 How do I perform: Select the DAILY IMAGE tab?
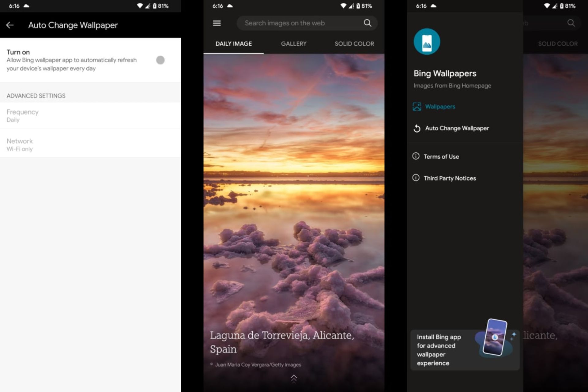(x=234, y=43)
